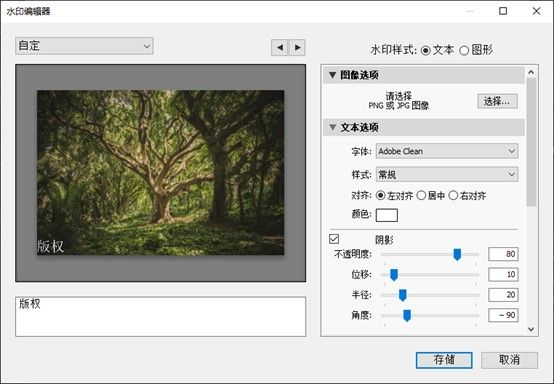The image size is (554, 384).
Task: Click the 存储 save button
Action: click(444, 360)
